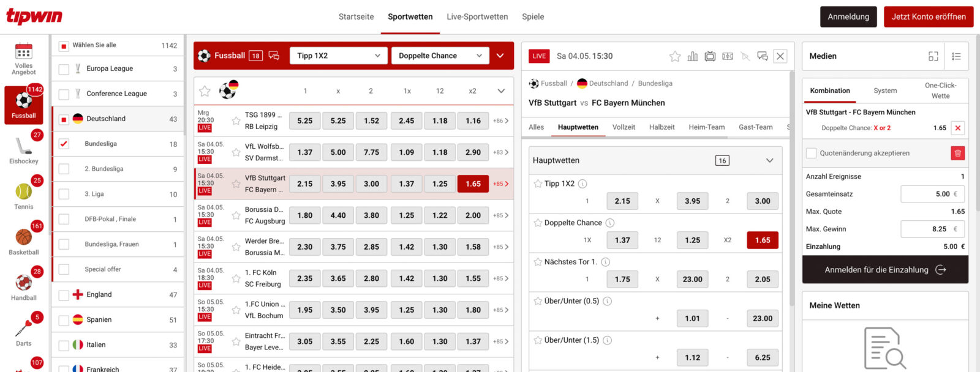980x372 pixels.
Task: Expand +83 more bets for Wolfsburg match
Action: pos(501,152)
